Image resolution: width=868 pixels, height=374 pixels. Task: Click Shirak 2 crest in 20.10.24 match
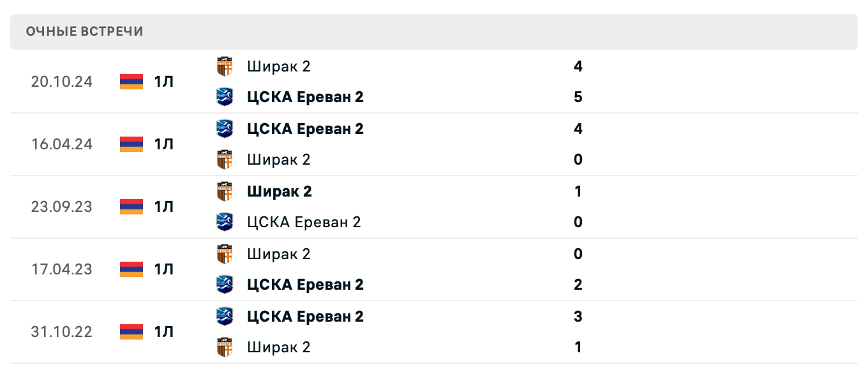coord(225,66)
